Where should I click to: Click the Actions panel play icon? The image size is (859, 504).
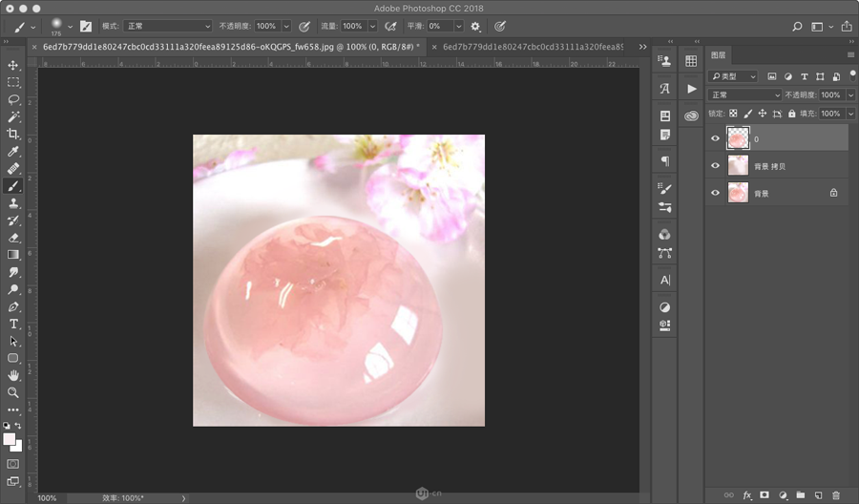(x=692, y=88)
